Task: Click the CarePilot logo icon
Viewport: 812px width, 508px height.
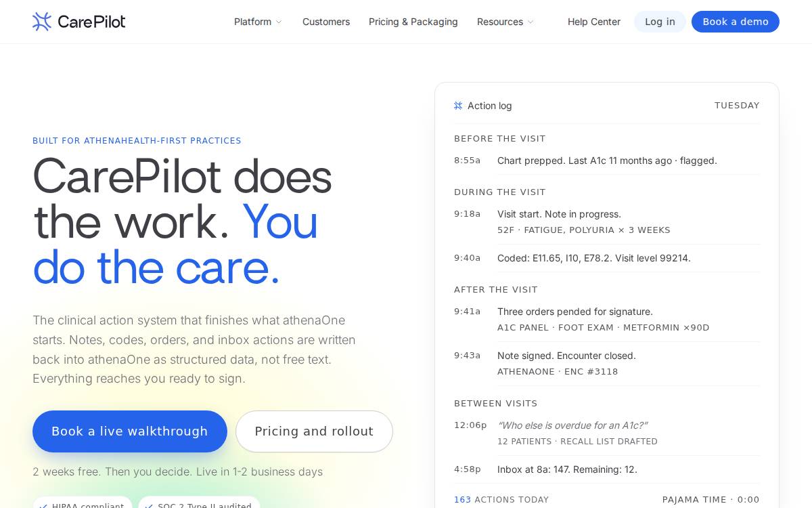Action: coord(42,22)
